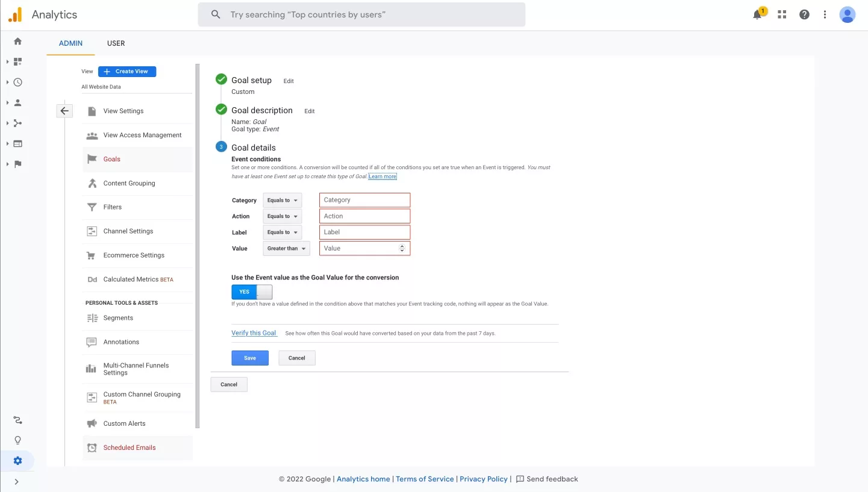Open the Google apps grid icon
868x492 pixels.
click(x=782, y=15)
